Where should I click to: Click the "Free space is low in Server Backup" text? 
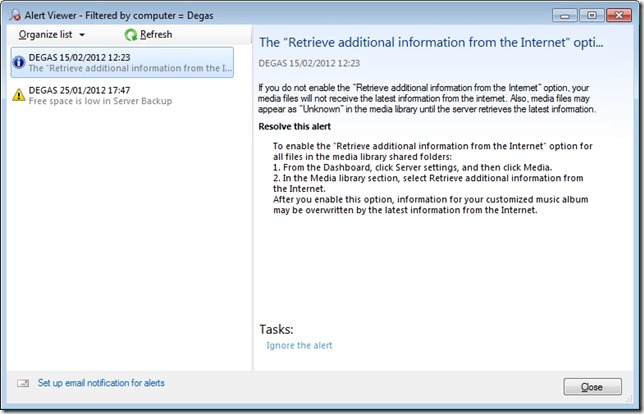pyautogui.click(x=100, y=102)
